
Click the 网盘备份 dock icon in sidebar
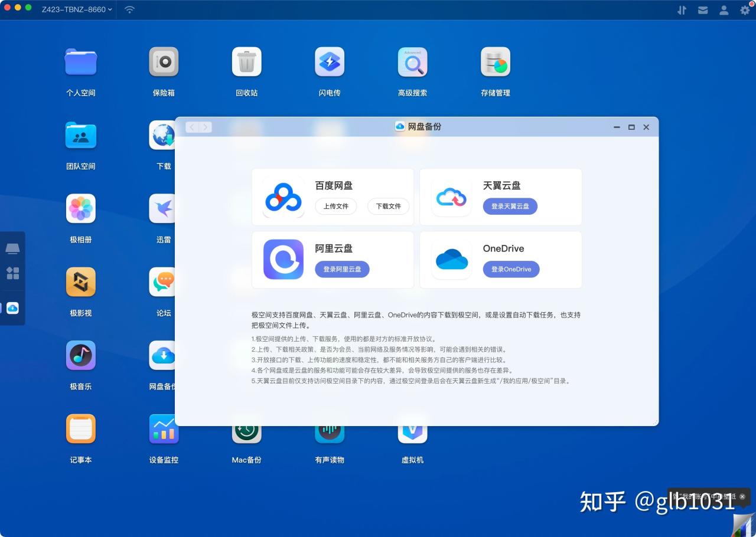click(12, 307)
